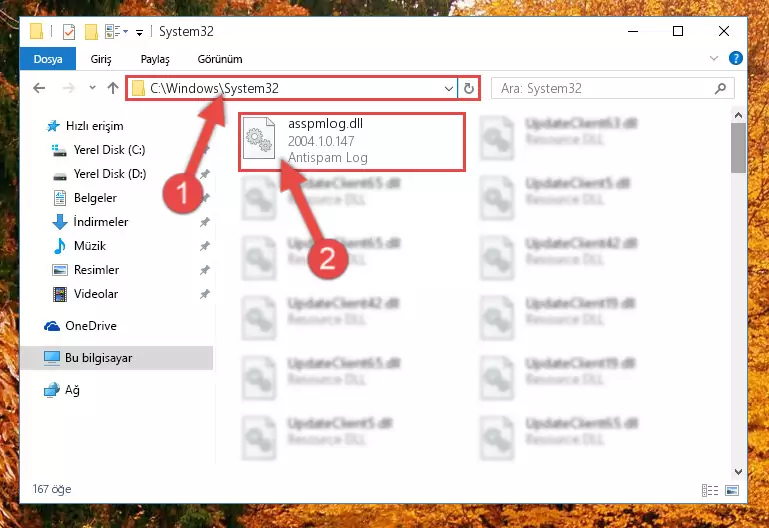Switch to details view icon in status bar
The width and height of the screenshot is (769, 528).
(x=710, y=490)
